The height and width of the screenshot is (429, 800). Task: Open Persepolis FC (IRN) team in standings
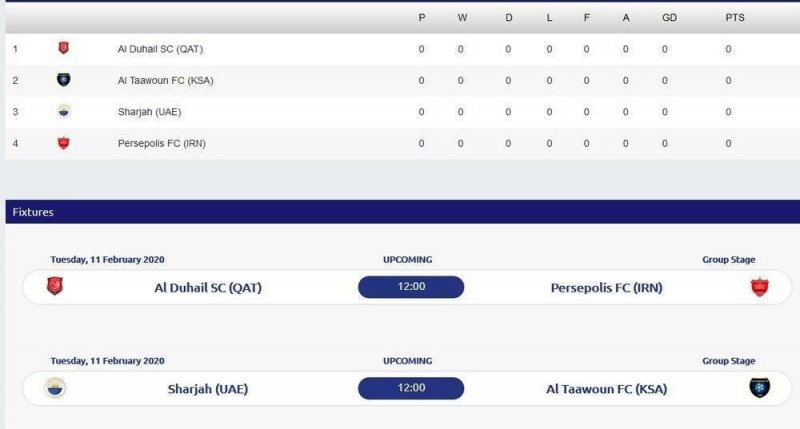coord(161,143)
